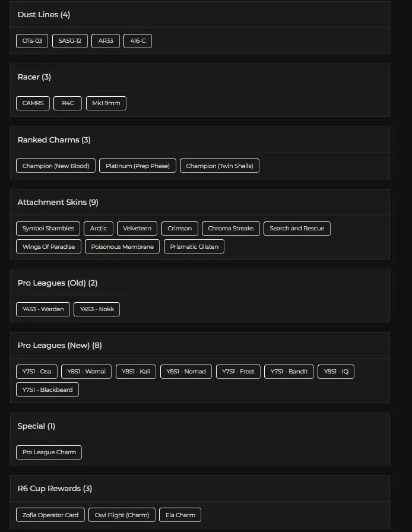Select the Y8S1 - Wamai tag

(x=86, y=372)
